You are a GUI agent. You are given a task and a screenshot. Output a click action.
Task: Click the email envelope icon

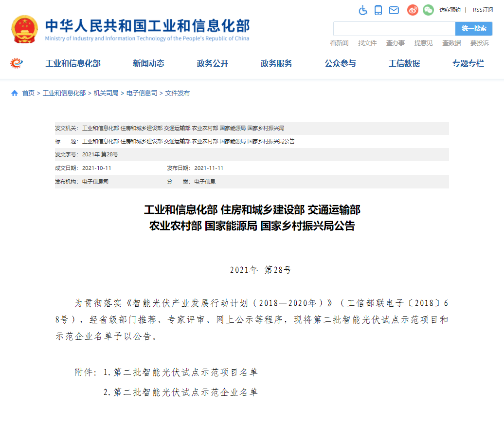[394, 10]
